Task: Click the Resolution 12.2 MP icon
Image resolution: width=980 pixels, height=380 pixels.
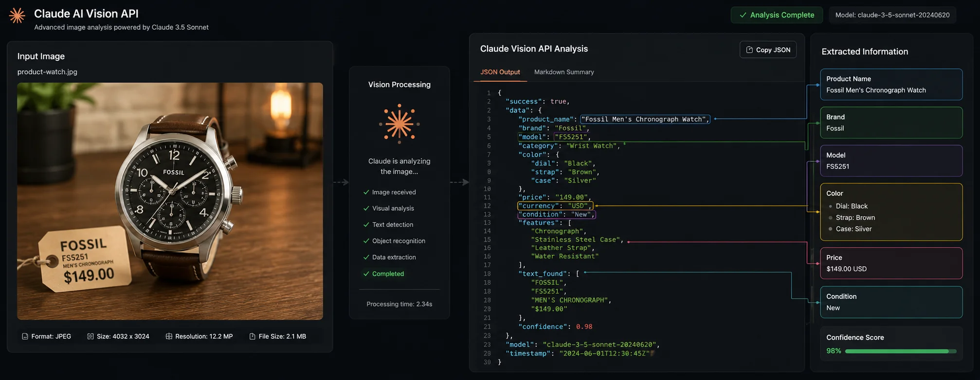Action: 169,336
